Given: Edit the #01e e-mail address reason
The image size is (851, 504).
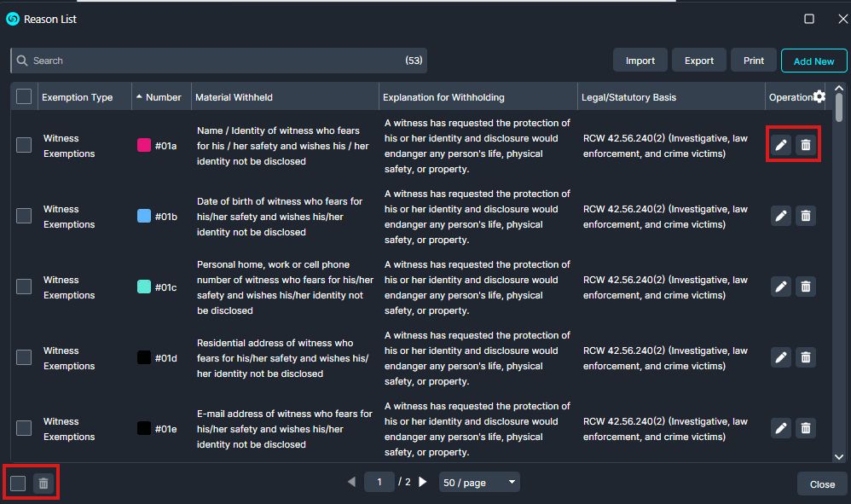Looking at the screenshot, I should (x=781, y=428).
